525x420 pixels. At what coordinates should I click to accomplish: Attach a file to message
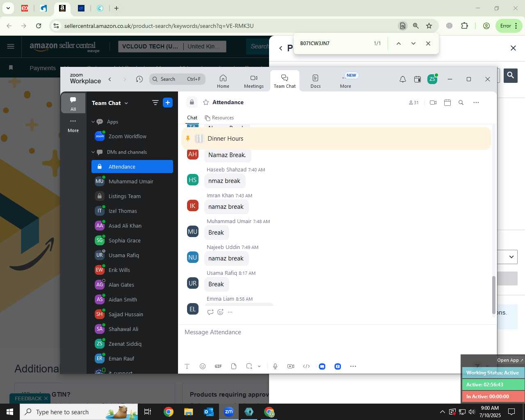tap(234, 366)
